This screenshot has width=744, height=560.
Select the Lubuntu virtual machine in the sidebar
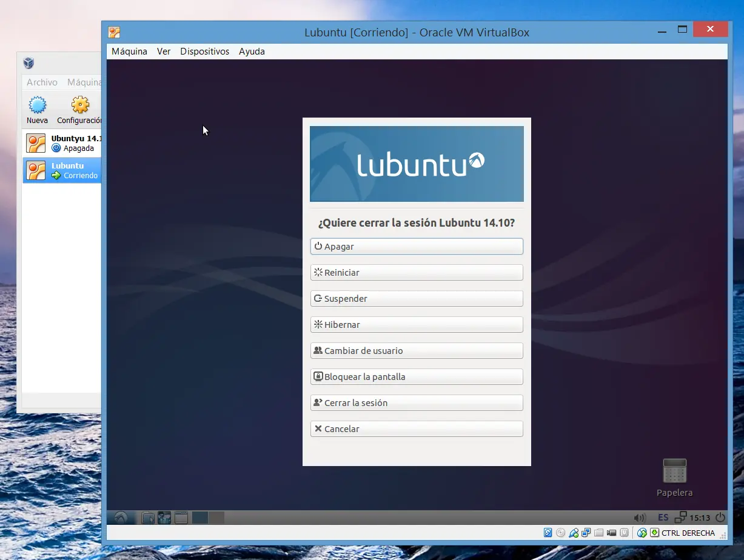62,170
